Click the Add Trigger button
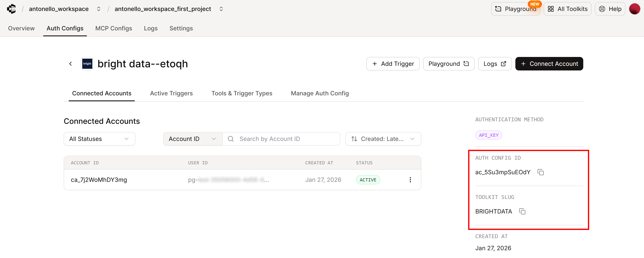The width and height of the screenshot is (644, 258). [392, 63]
